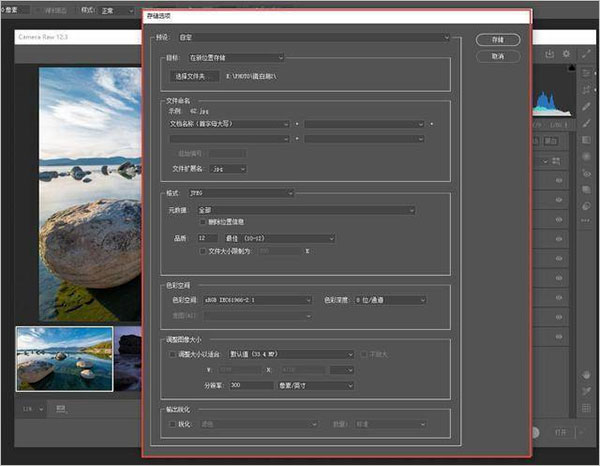This screenshot has width=600, height=466.
Task: Toggle the filmstrip icon beside zoom level
Action: 62,409
